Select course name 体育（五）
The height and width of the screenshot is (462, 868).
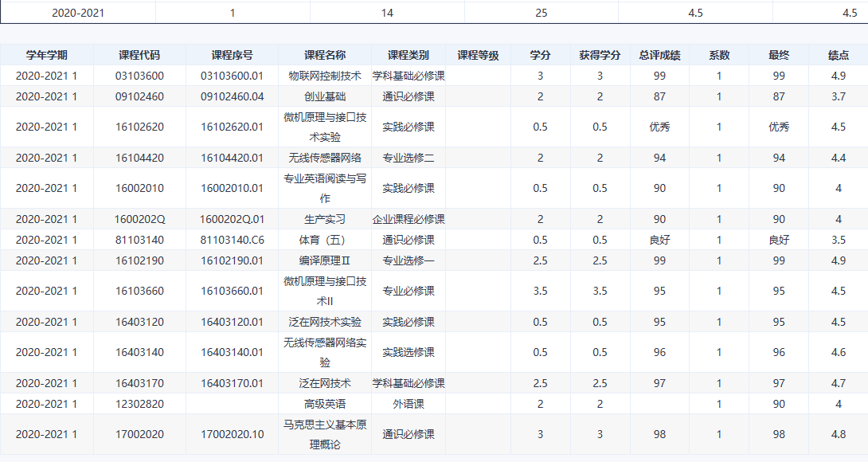[x=325, y=240]
